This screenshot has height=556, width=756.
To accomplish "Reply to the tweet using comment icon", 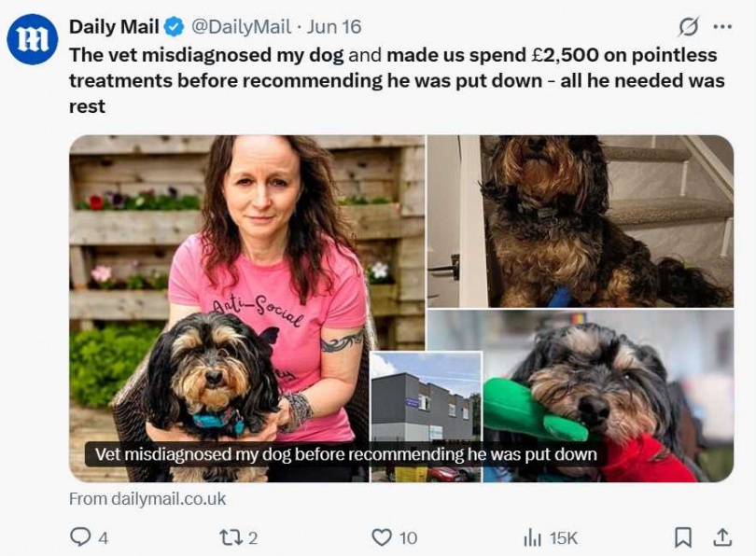I will (81, 536).
